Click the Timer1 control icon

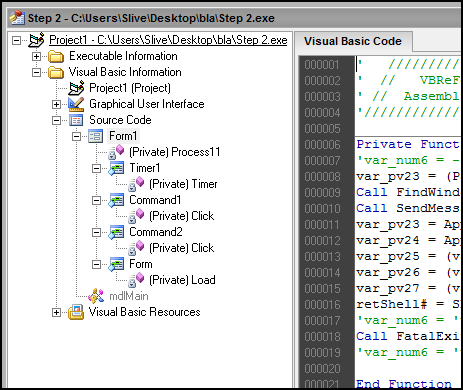(116, 168)
